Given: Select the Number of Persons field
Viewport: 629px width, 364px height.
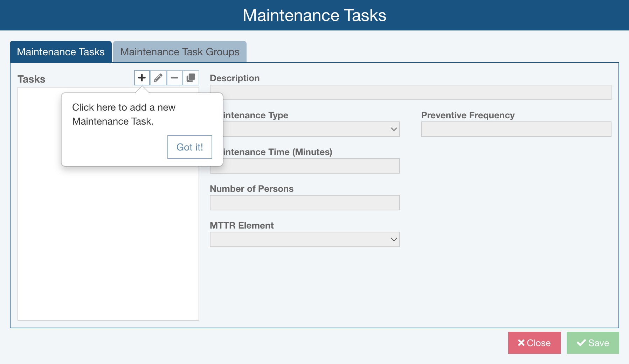Looking at the screenshot, I should [x=305, y=203].
